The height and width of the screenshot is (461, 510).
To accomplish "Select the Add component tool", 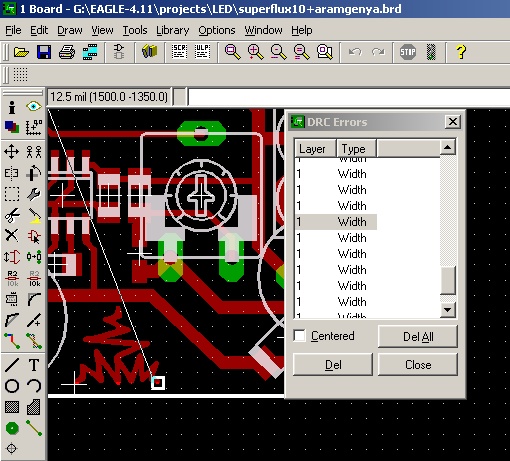I will (x=34, y=236).
